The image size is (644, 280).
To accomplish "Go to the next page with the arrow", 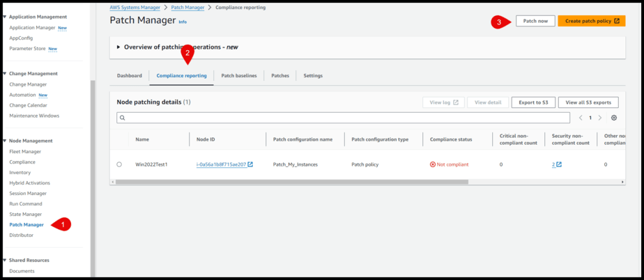I will coord(600,118).
